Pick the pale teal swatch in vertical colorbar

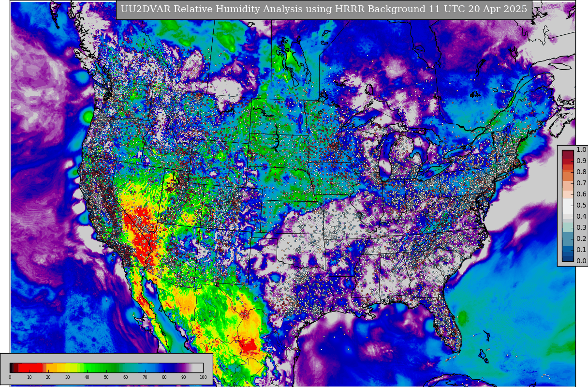point(568,227)
